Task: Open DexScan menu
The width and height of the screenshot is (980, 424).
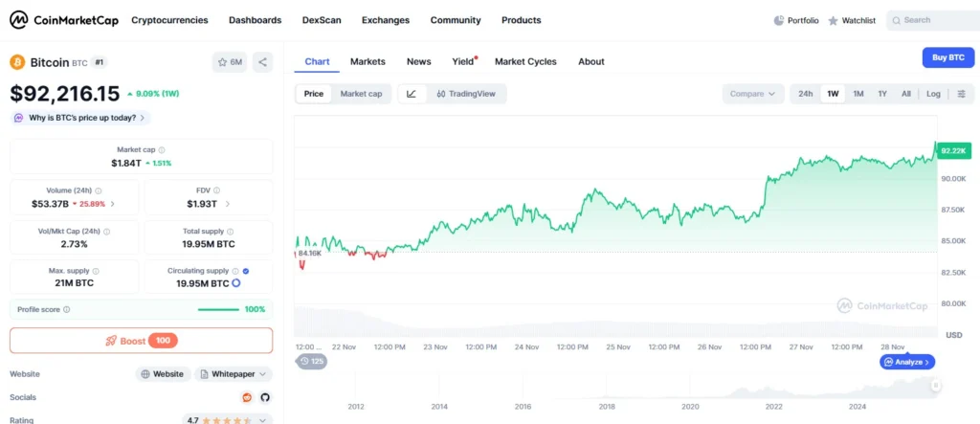Action: (322, 20)
